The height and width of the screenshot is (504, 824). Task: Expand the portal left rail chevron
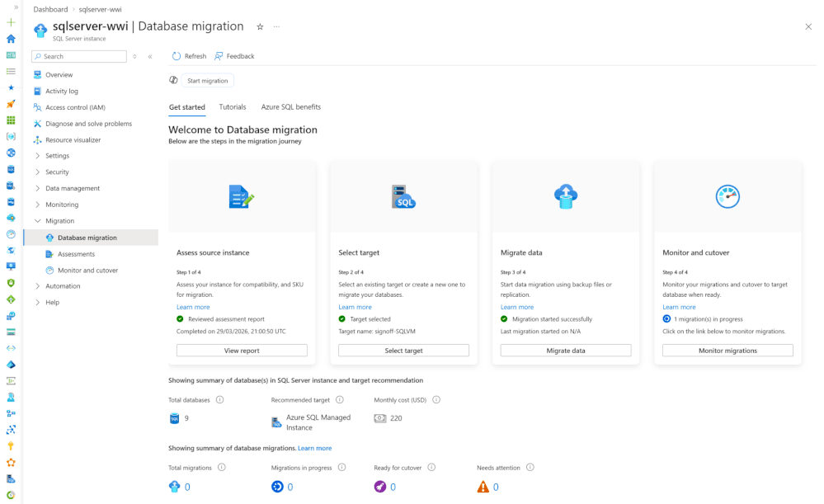16,7
